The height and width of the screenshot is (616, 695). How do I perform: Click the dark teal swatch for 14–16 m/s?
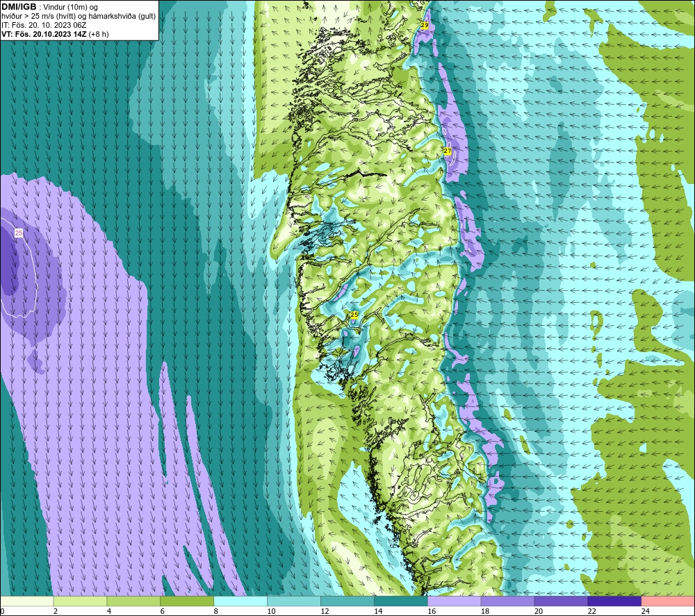tap(401, 601)
